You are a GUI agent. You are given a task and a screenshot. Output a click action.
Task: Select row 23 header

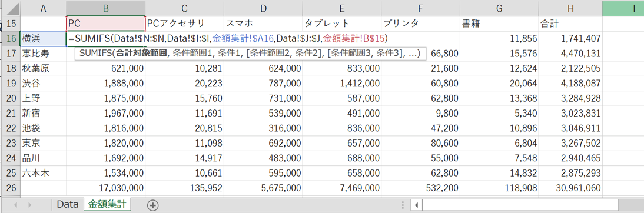pos(12,144)
